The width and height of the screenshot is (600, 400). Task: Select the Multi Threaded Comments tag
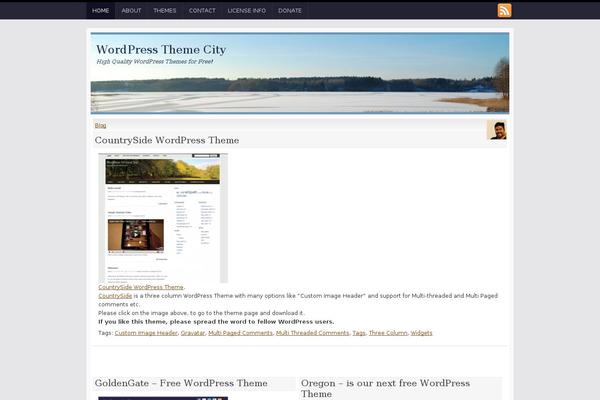tap(313, 333)
